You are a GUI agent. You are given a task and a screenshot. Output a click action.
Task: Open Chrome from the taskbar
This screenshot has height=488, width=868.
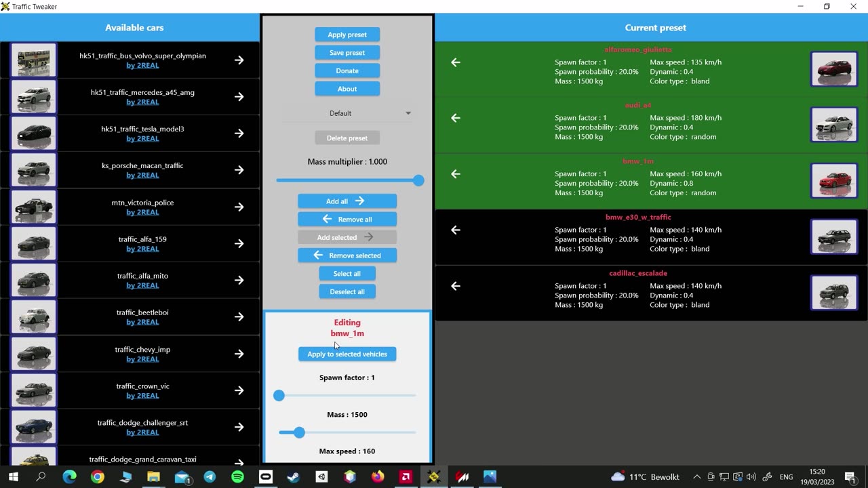[98, 477]
